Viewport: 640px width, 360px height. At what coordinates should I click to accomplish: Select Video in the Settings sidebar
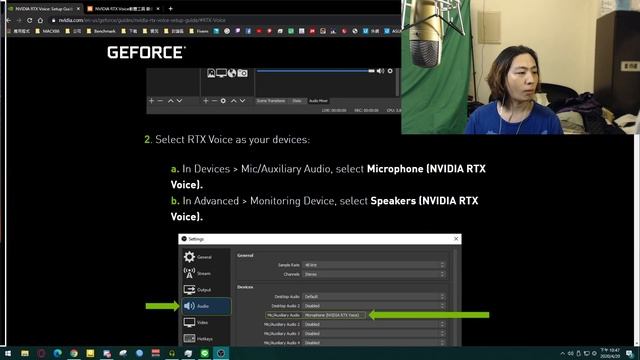pos(206,322)
